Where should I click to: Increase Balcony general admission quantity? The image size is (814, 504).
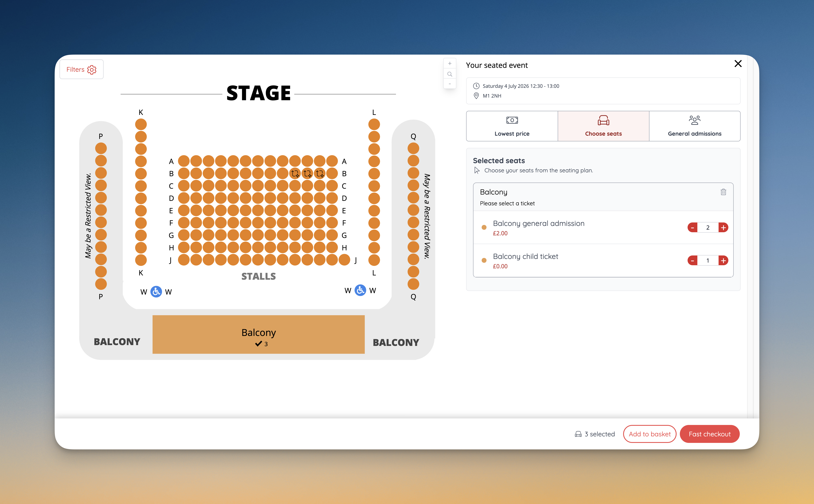pyautogui.click(x=723, y=228)
